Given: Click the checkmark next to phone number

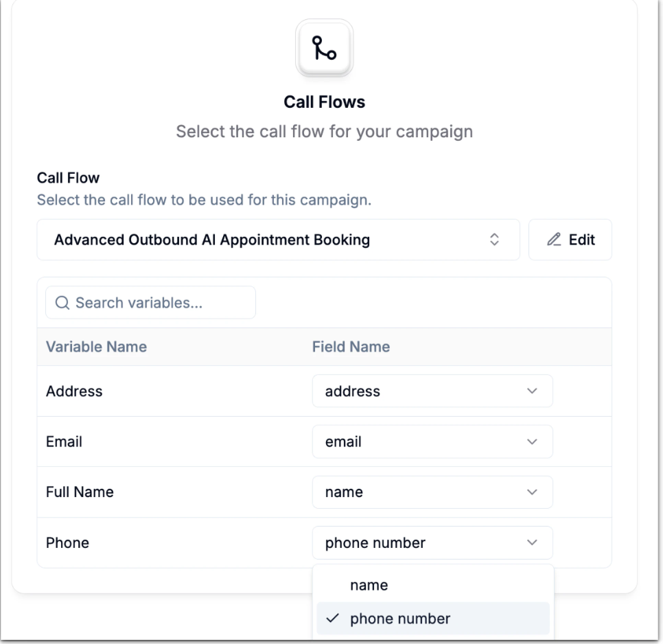Looking at the screenshot, I should click(333, 618).
